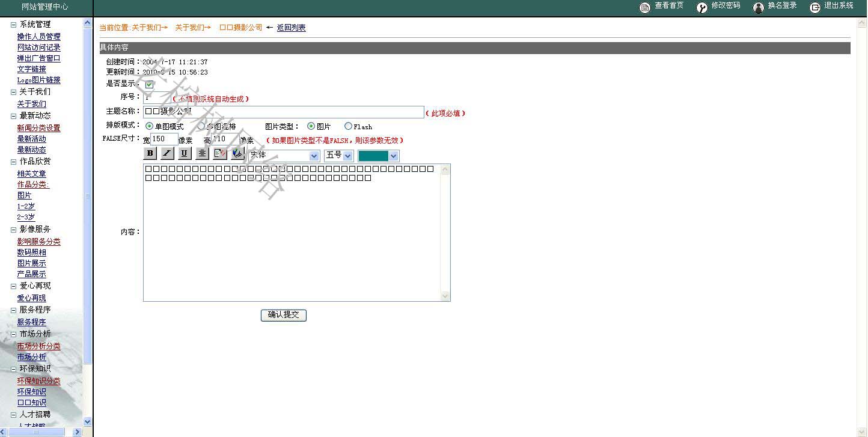Open 作品分类: in sidebar

point(34,185)
